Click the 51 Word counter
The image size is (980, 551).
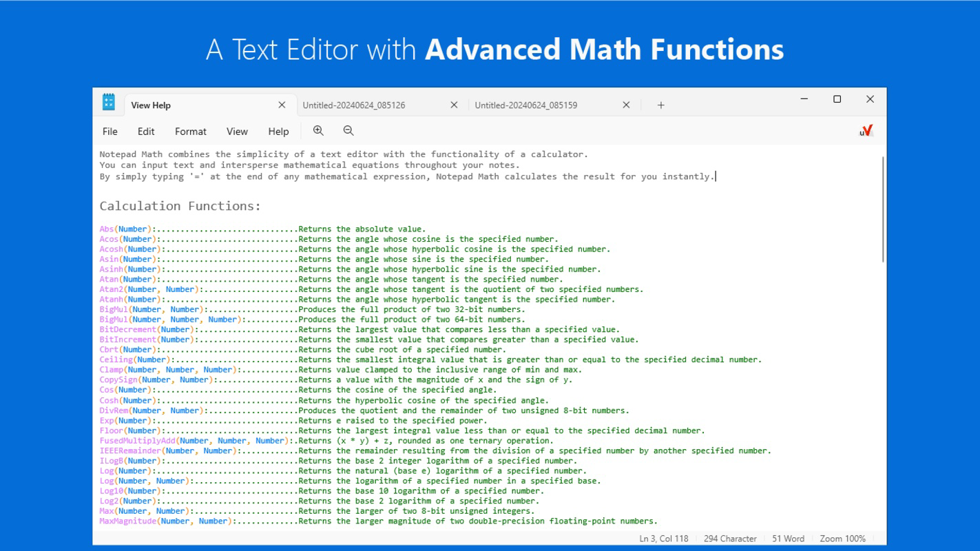[x=789, y=539]
